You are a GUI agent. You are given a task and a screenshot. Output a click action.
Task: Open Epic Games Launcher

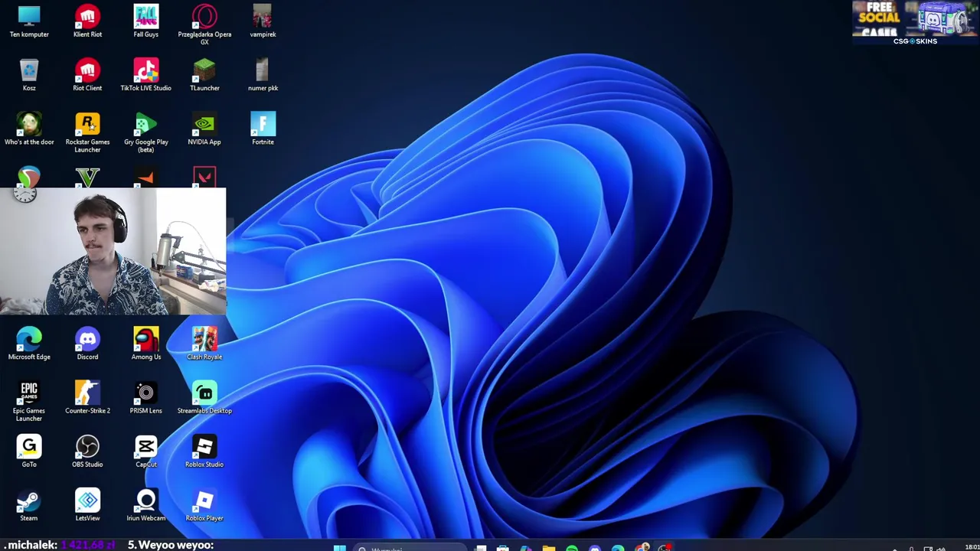[29, 401]
